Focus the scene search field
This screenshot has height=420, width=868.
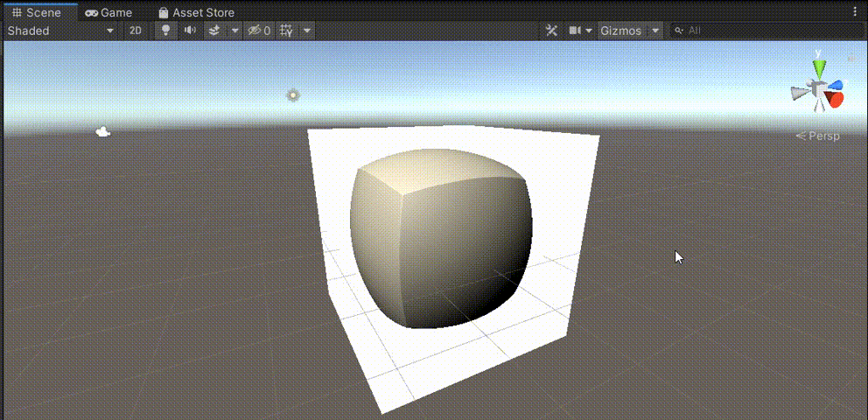click(x=765, y=31)
